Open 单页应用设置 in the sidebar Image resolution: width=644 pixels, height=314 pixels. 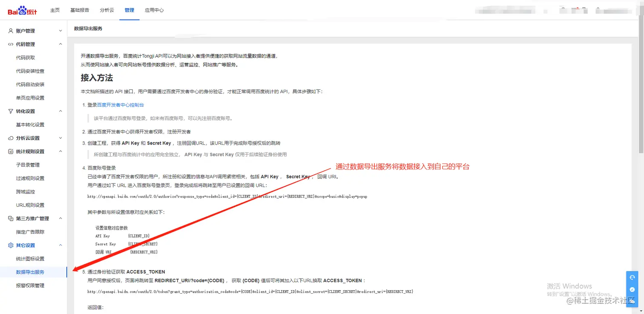(30, 98)
